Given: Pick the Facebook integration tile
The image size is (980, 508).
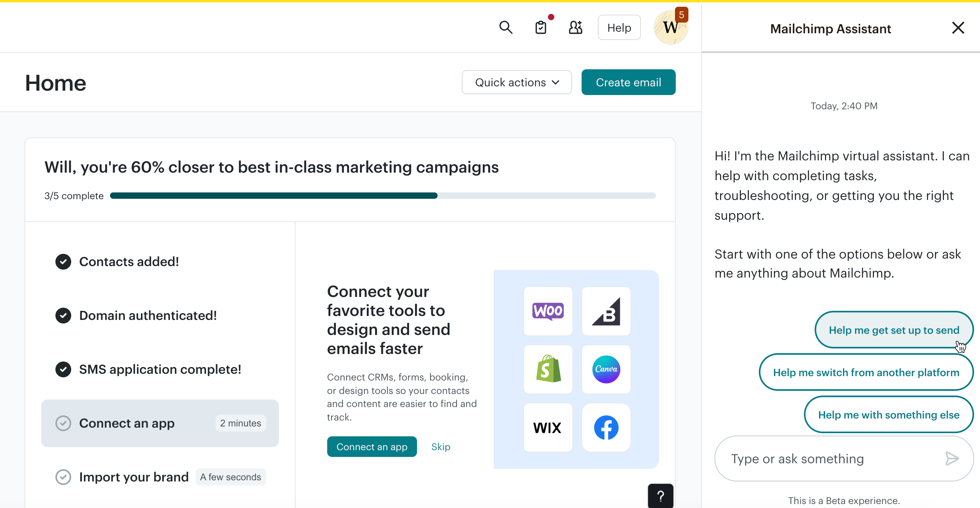Looking at the screenshot, I should tap(606, 428).
